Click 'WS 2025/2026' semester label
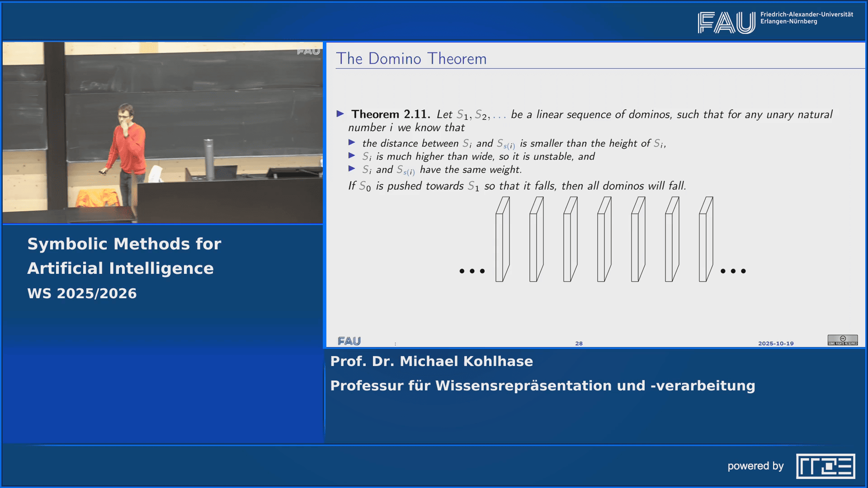The image size is (868, 488). (x=82, y=294)
